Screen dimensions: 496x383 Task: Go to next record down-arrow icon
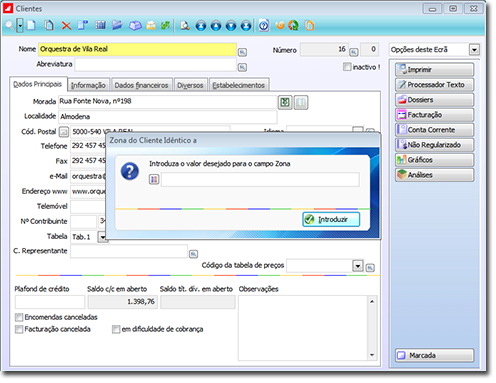tap(231, 26)
